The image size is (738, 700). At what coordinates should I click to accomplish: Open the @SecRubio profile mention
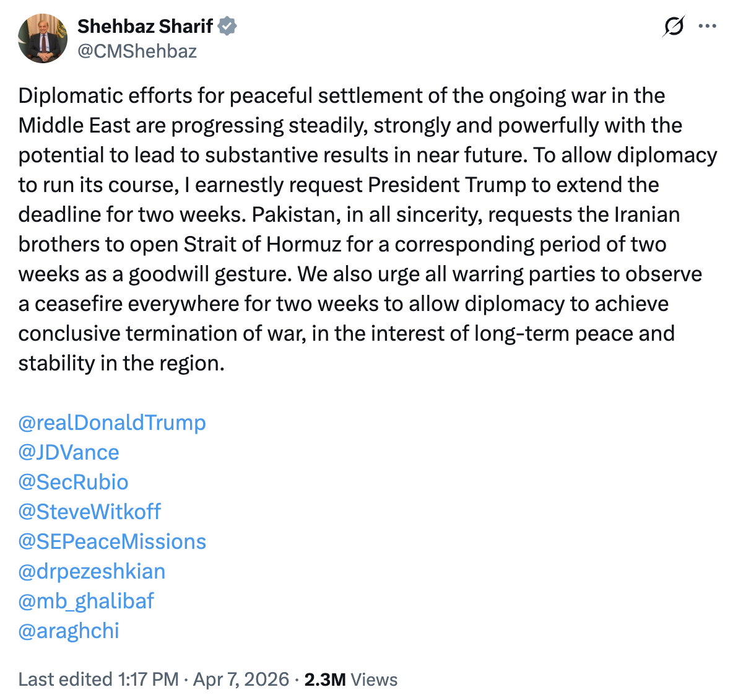(74, 482)
